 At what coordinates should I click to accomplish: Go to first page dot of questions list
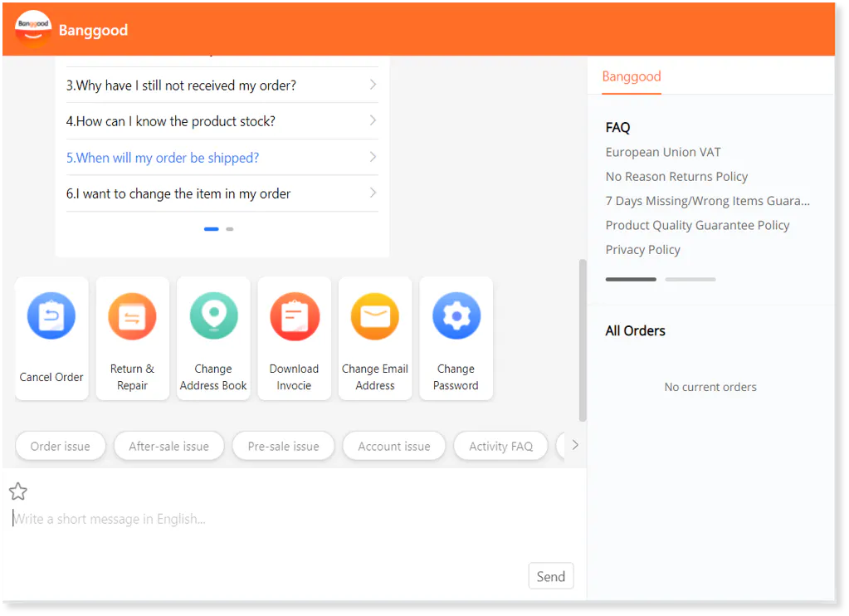(211, 229)
